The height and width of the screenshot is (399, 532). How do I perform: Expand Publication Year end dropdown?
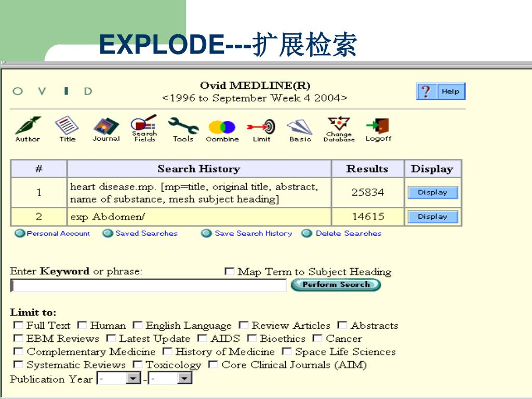coord(184,378)
